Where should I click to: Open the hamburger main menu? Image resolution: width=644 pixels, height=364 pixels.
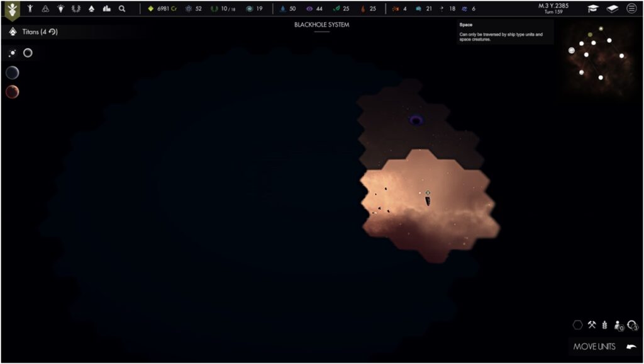pyautogui.click(x=631, y=9)
